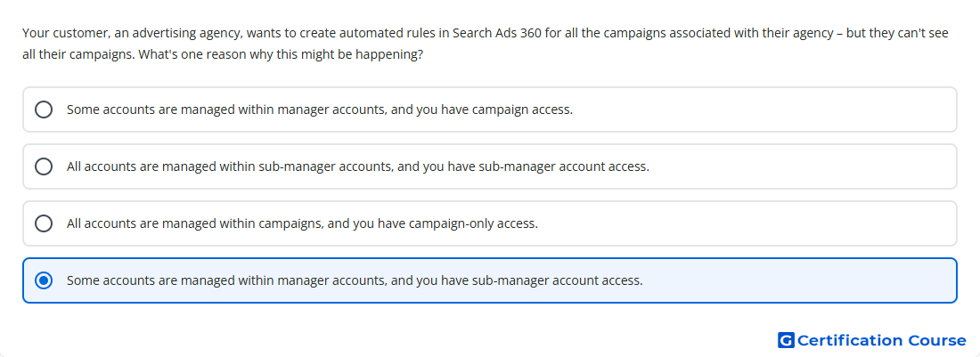Screen dimensions: 980x357
Task: Select radio button for campaign access option
Action: 44,110
